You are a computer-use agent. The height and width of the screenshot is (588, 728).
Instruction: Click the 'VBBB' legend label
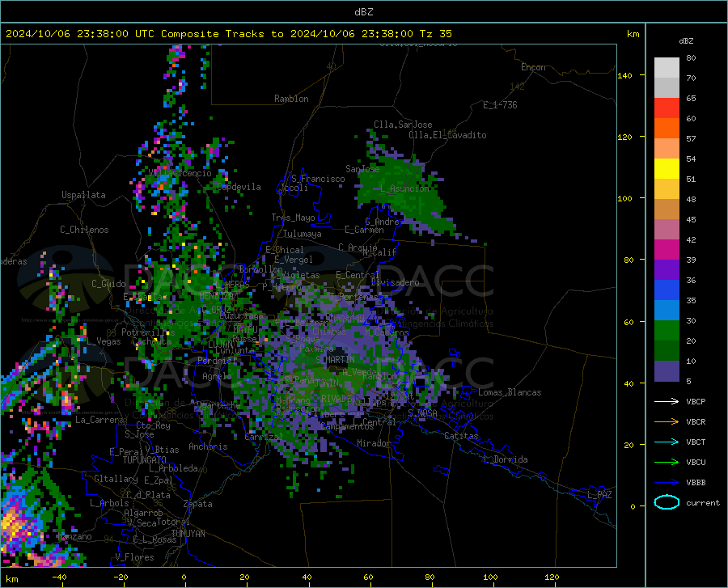pos(696,483)
